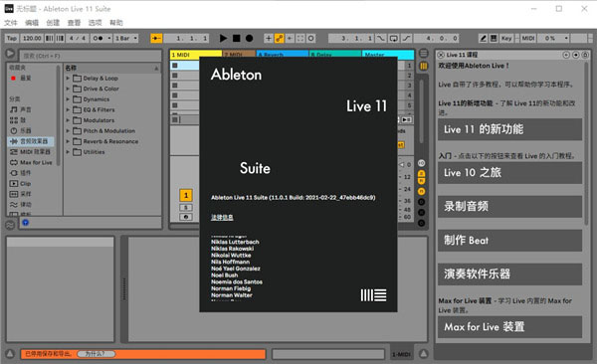Screen dimensions: 597x364
Task: Select the drums grid category icon
Action: (x=14, y=120)
